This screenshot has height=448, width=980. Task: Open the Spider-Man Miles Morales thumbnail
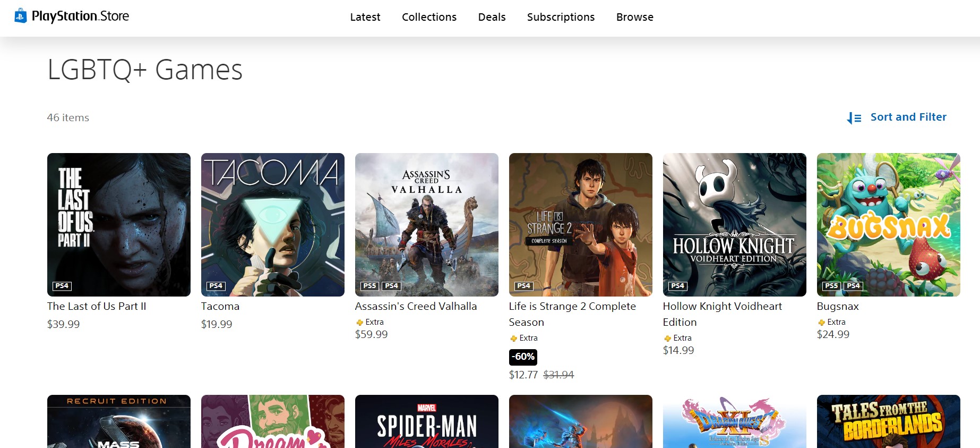click(427, 421)
